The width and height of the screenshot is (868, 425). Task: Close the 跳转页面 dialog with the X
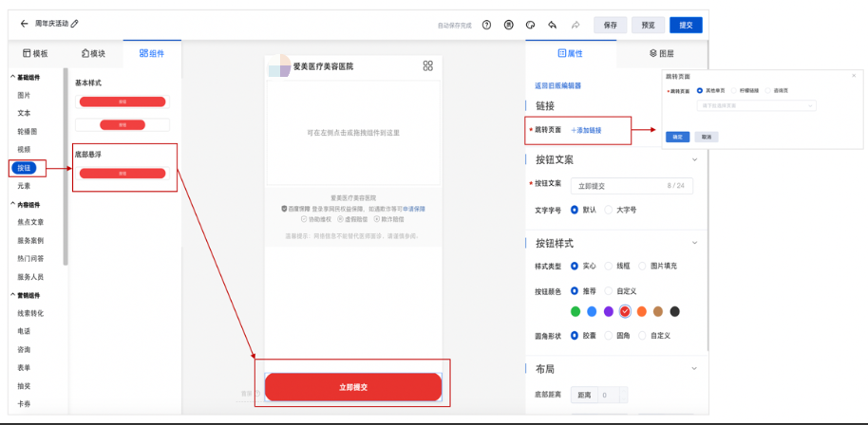pyautogui.click(x=854, y=76)
